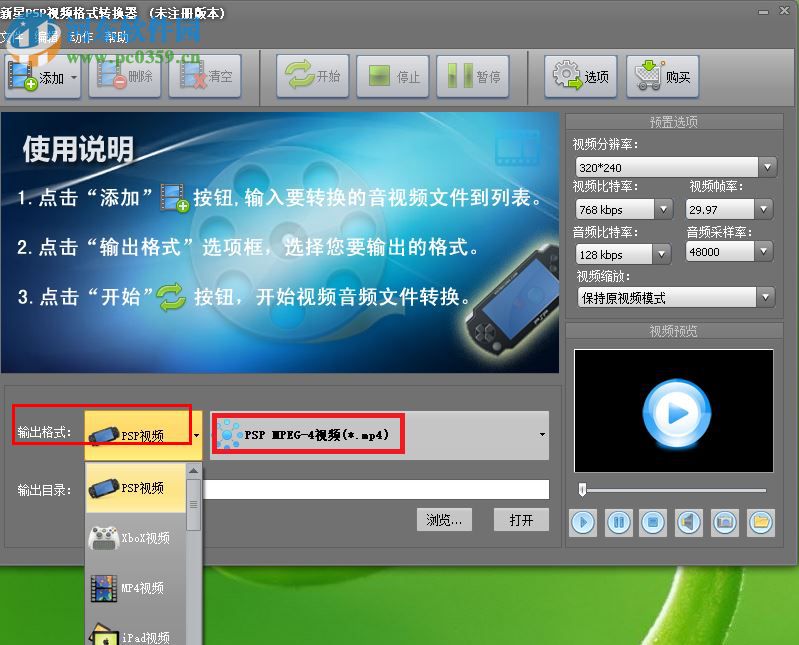Viewport: 799px width, 645px height.
Task: Select MP4视频 in the dropdown list
Action: tap(136, 588)
